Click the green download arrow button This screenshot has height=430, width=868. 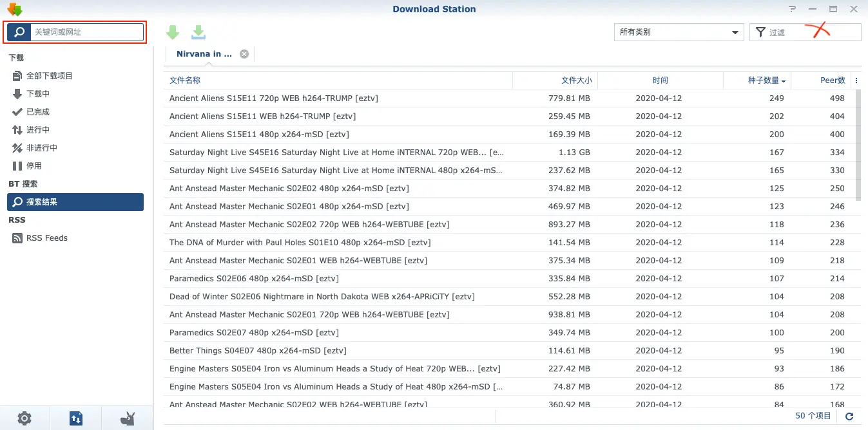173,32
